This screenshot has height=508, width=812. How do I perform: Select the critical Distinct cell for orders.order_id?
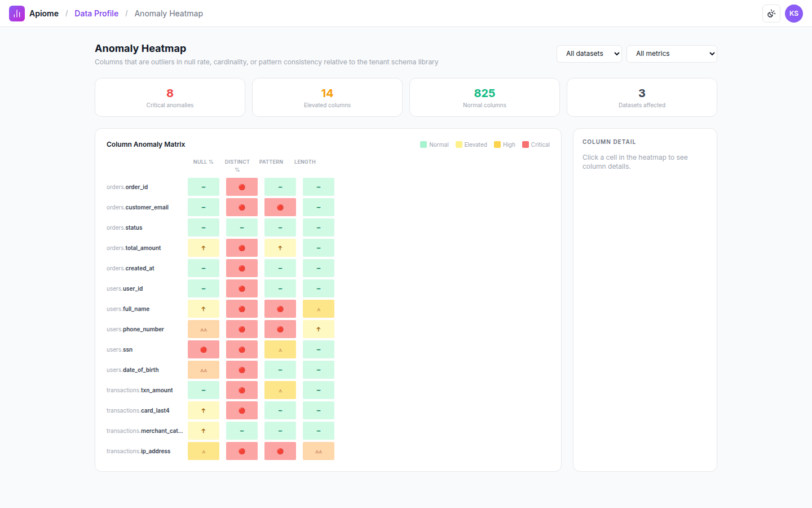point(242,187)
